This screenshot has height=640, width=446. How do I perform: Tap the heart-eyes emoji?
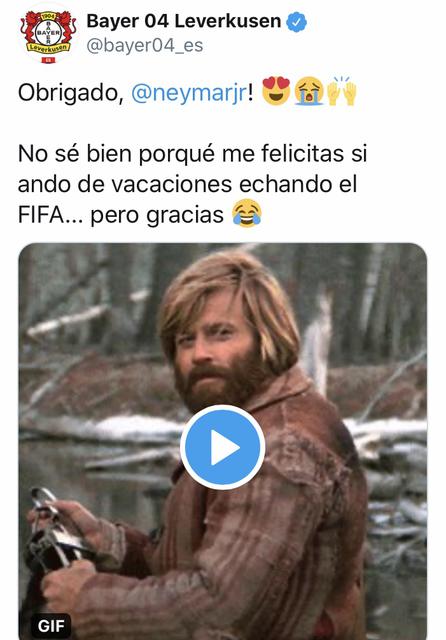click(x=276, y=91)
